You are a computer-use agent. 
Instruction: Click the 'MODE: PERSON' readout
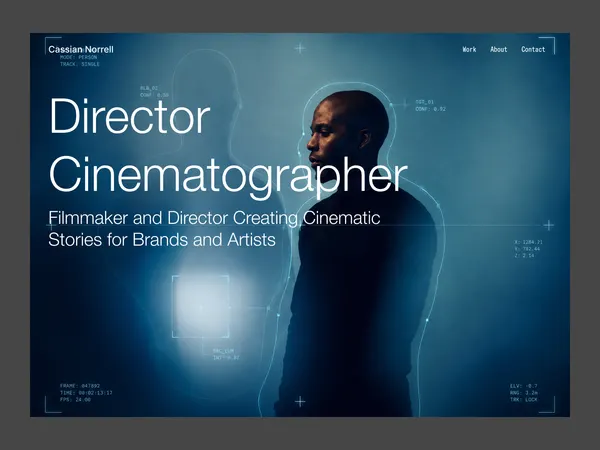click(78, 57)
